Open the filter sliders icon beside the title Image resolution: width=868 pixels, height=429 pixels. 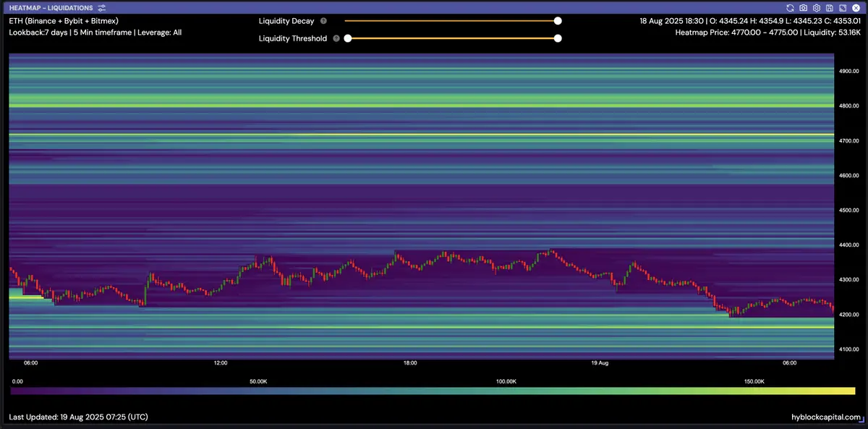101,8
